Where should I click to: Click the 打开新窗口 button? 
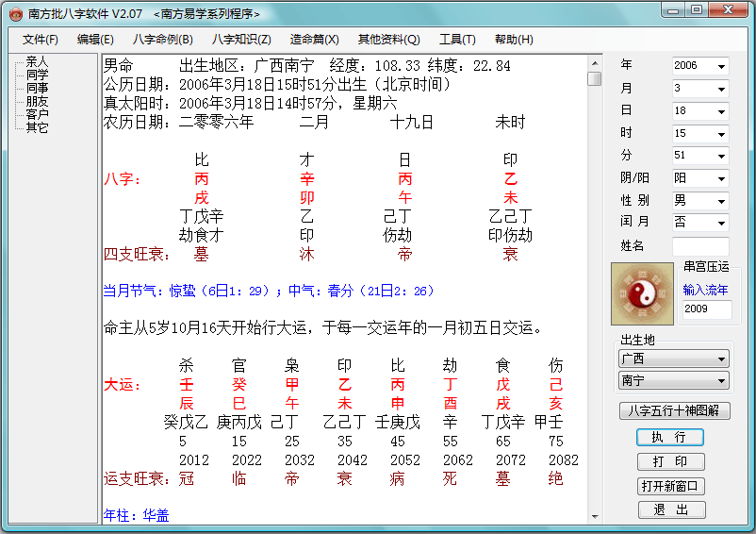(x=670, y=487)
